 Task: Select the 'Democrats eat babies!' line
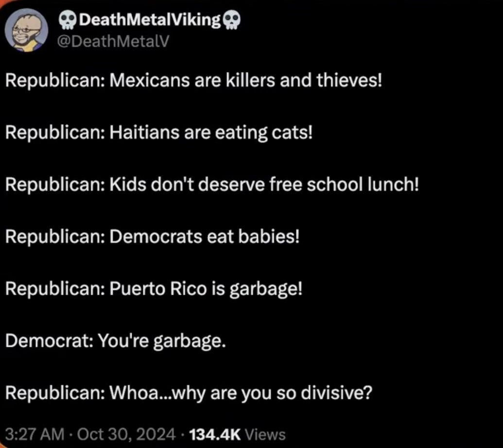tap(153, 237)
